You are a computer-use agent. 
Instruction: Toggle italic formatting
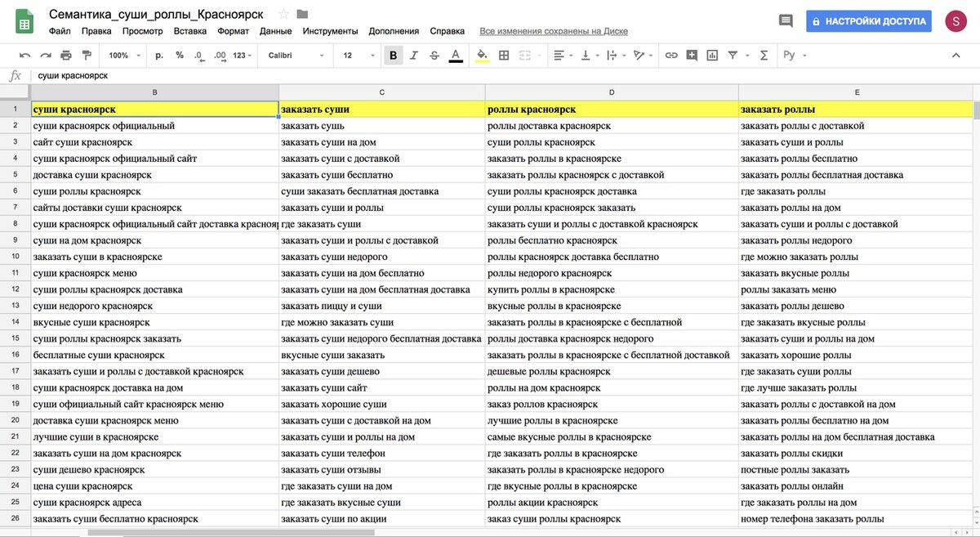point(414,56)
